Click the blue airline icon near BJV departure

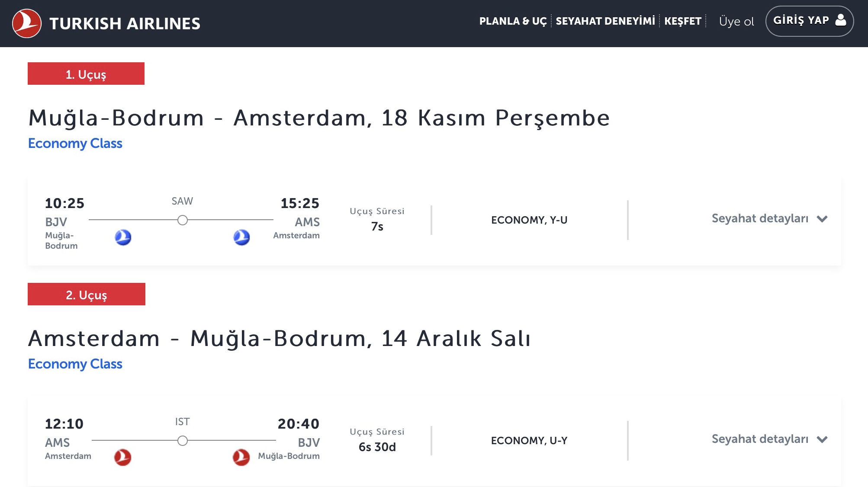pos(123,237)
